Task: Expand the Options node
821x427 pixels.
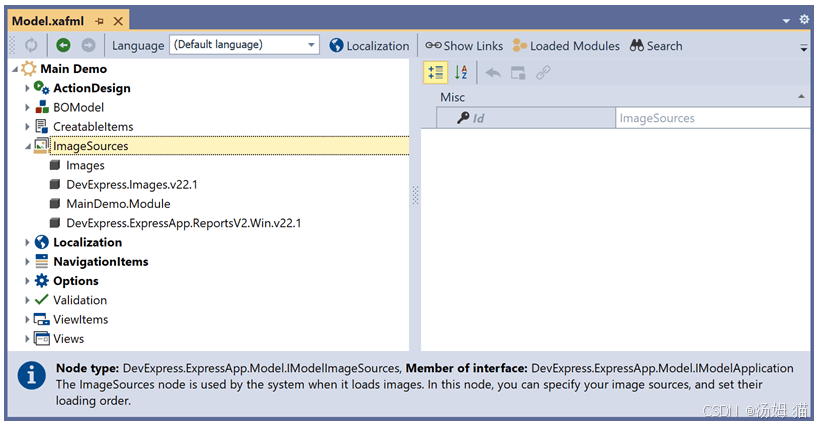Action: click(27, 281)
